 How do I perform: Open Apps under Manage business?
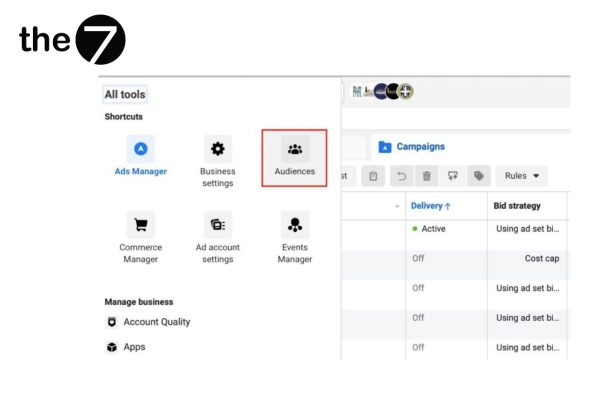click(x=134, y=347)
